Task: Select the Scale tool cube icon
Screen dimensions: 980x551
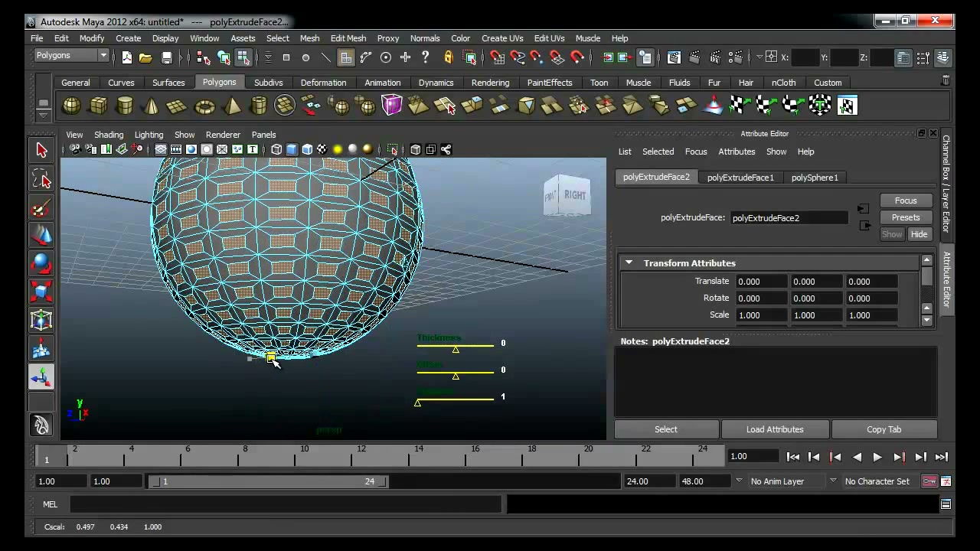Action: pos(41,292)
